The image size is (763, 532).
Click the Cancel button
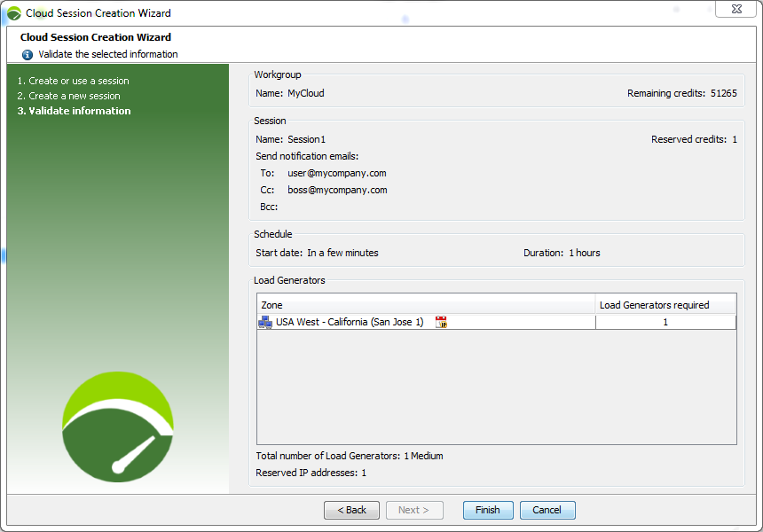click(547, 510)
